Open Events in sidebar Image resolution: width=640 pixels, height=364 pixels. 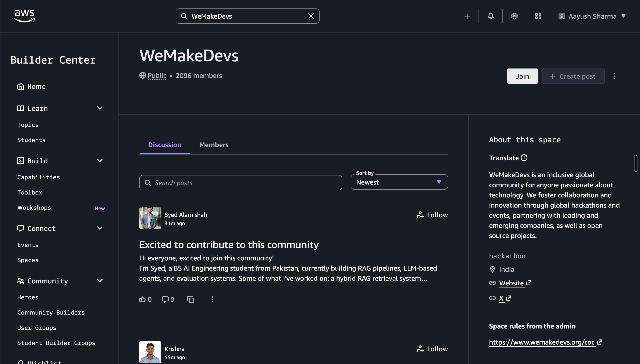(28, 245)
